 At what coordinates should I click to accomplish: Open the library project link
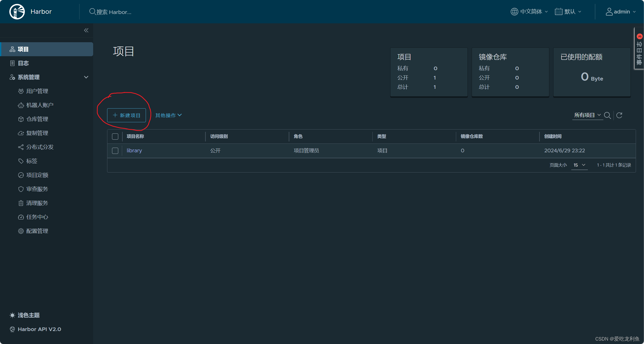point(134,150)
